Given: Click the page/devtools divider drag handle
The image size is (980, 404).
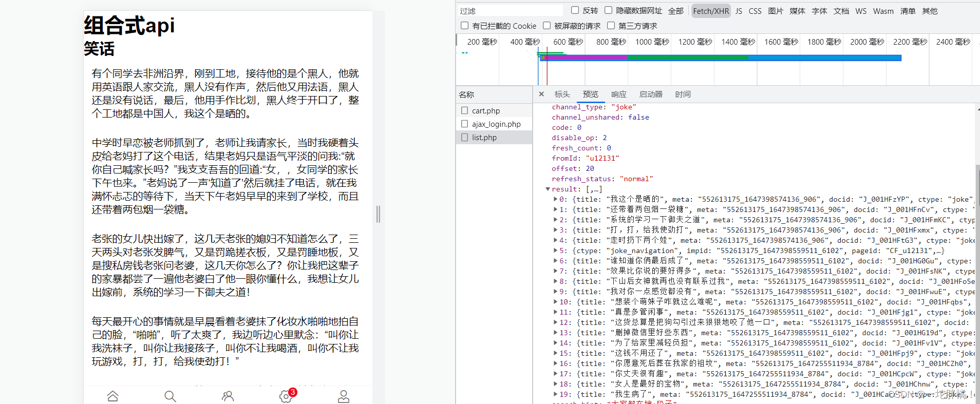Looking at the screenshot, I should 379,214.
